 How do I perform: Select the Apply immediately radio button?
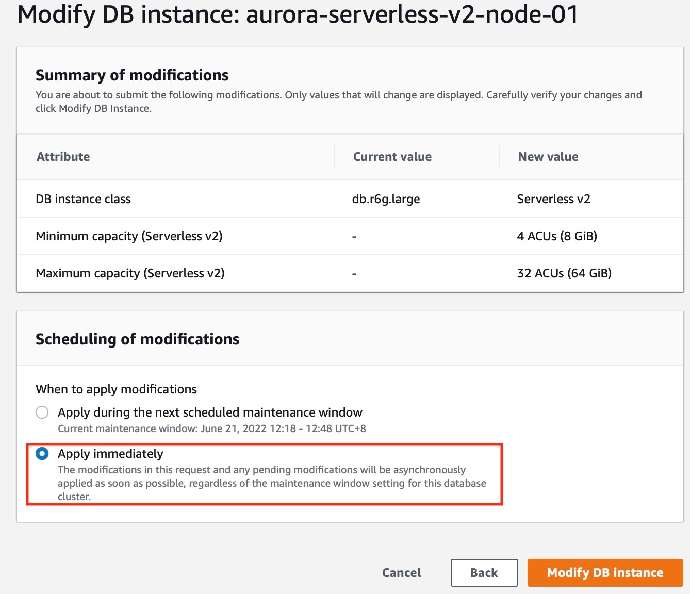pyautogui.click(x=42, y=454)
